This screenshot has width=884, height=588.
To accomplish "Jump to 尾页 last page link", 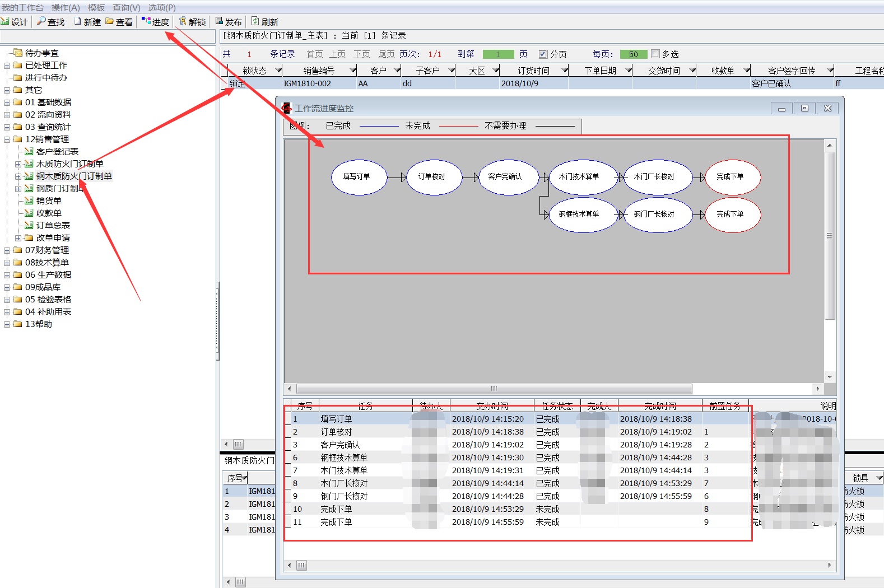I will 386,54.
